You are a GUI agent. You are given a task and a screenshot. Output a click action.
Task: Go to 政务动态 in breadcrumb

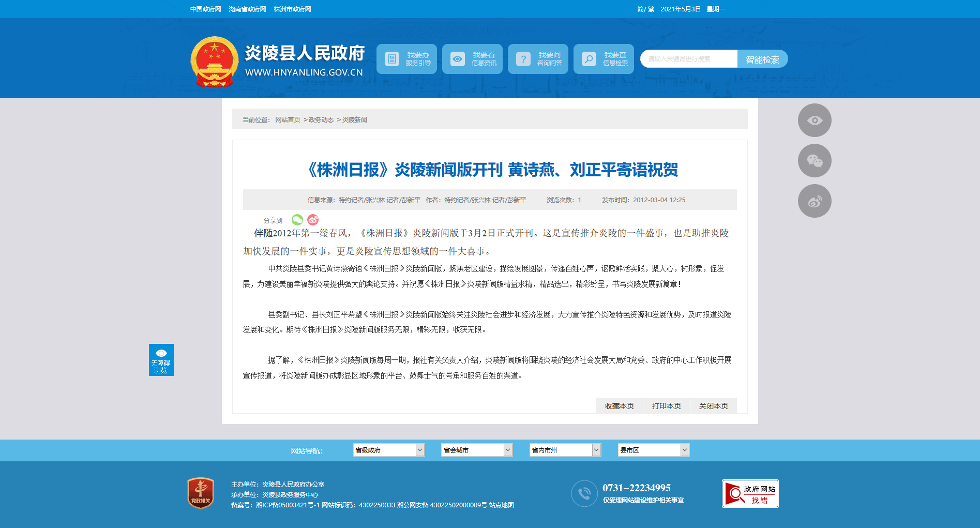321,120
